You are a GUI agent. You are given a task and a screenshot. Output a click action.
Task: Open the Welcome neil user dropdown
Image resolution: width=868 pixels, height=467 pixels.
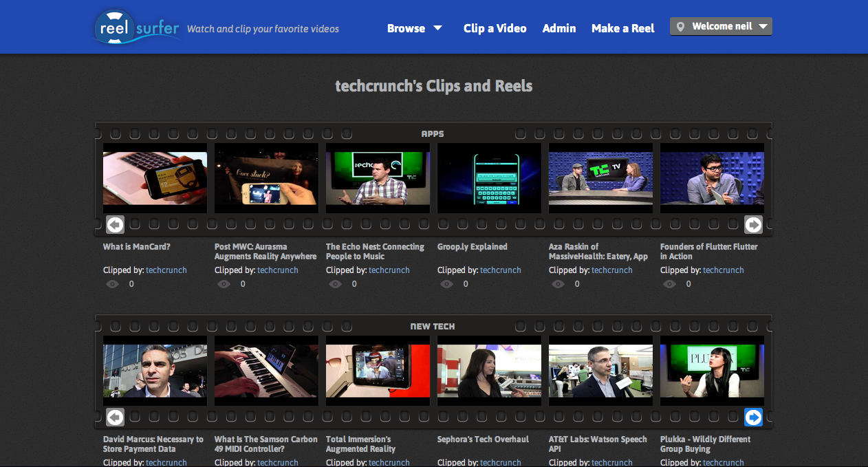click(721, 27)
